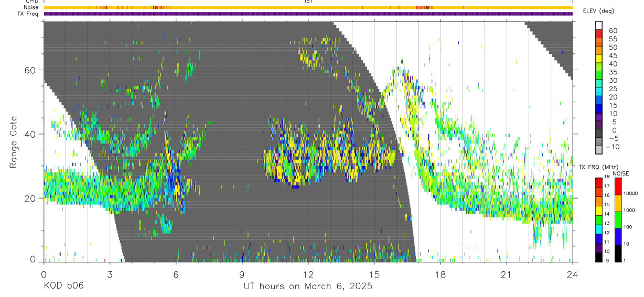Click the x-axis hour tick label '12'
644x297 pixels.
point(308,274)
